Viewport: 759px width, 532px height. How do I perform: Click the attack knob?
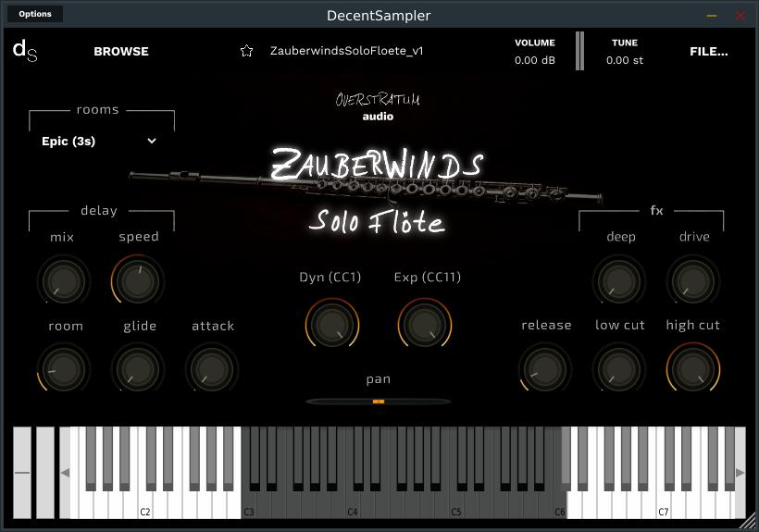[212, 369]
